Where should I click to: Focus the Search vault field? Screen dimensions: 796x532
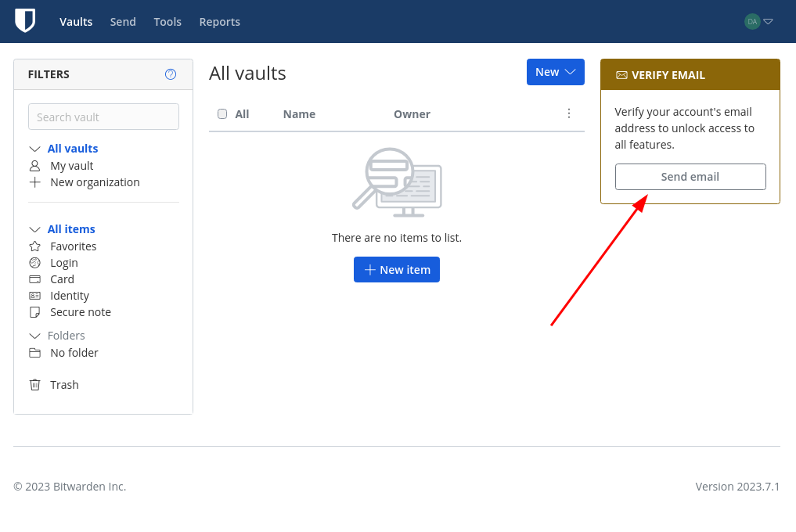[x=103, y=117]
